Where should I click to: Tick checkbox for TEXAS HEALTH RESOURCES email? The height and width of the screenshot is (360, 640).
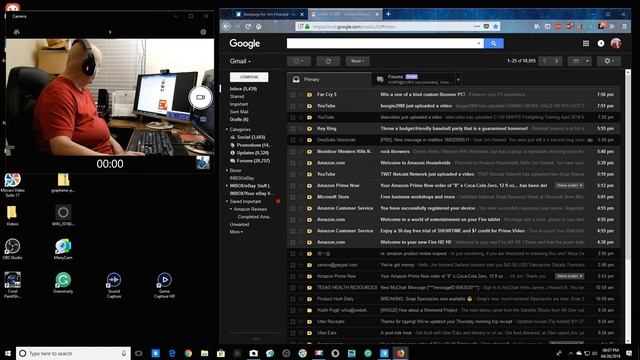pos(293,288)
